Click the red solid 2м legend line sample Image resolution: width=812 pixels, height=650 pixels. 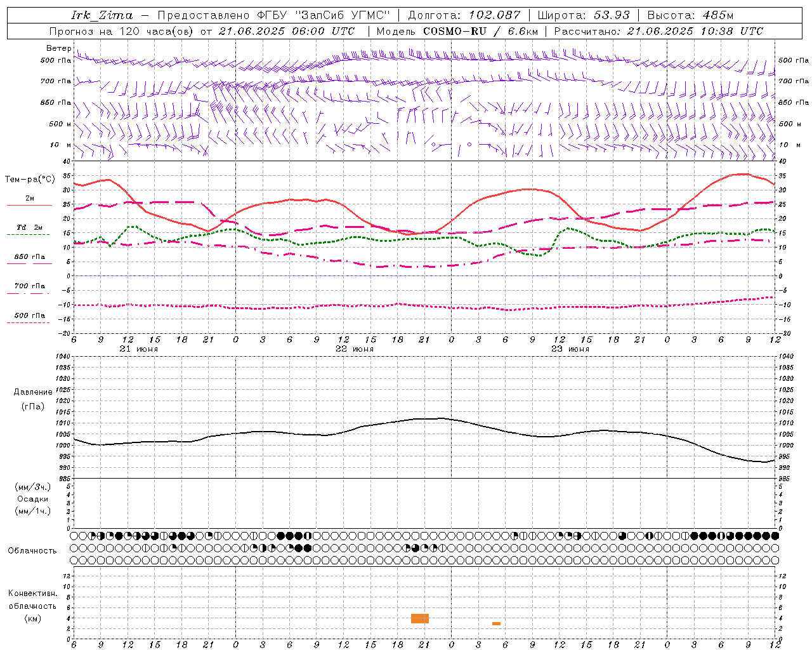(29, 206)
